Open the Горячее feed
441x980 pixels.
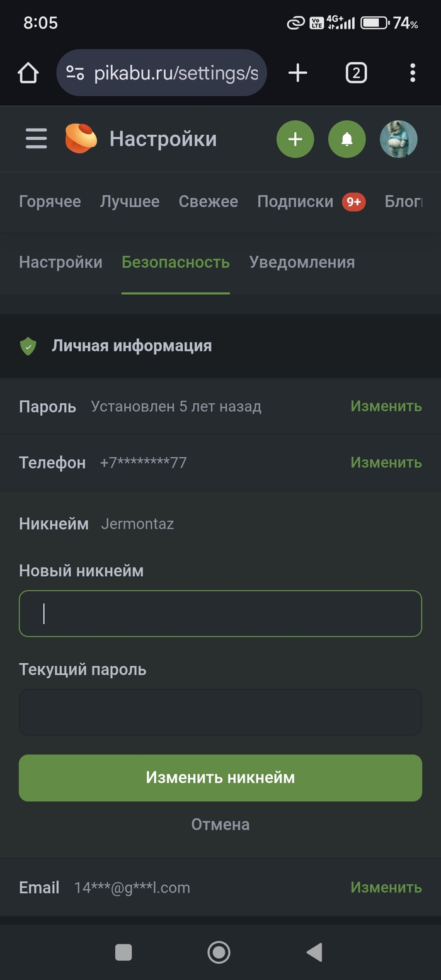pos(50,202)
